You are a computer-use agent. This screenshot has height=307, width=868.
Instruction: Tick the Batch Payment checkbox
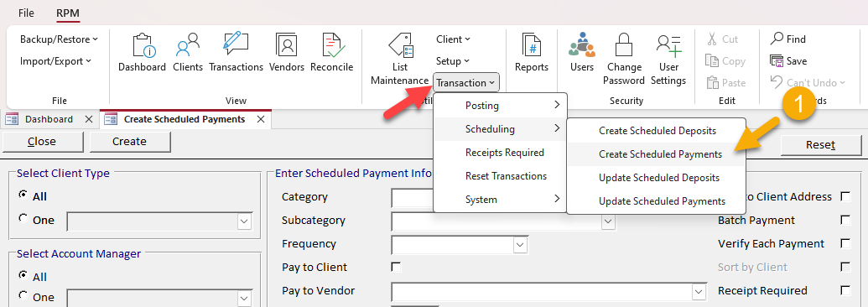click(x=845, y=220)
